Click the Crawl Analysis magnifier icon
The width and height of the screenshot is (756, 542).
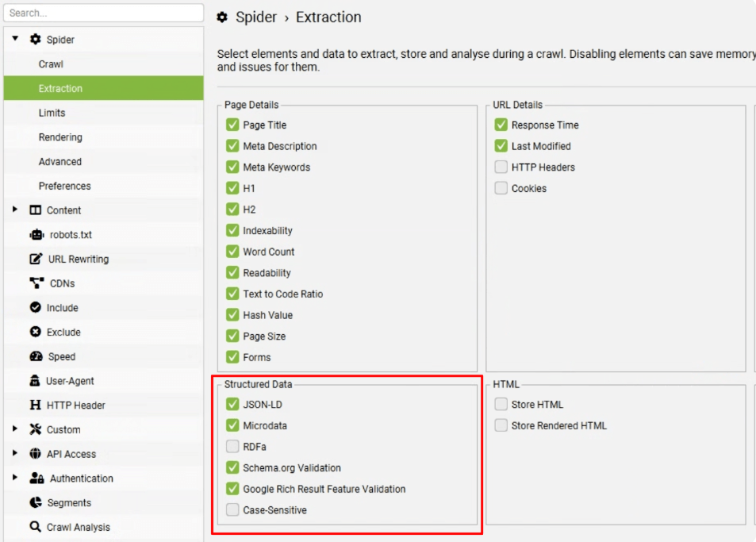point(35,527)
